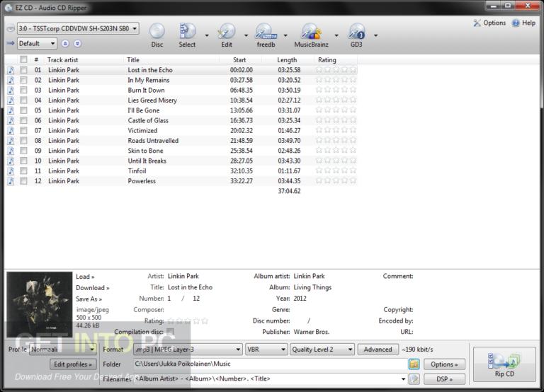The width and height of the screenshot is (544, 392).
Task: Set star rating for track 01 in list
Action: tap(336, 70)
